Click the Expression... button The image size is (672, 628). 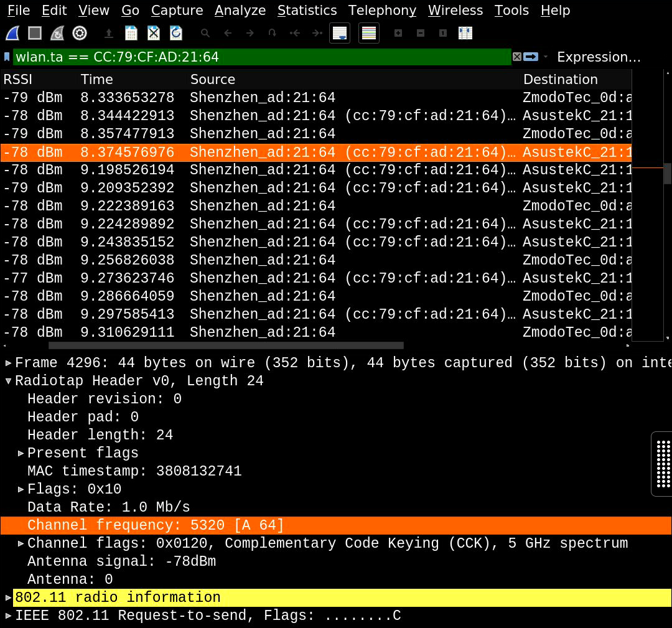pos(599,57)
